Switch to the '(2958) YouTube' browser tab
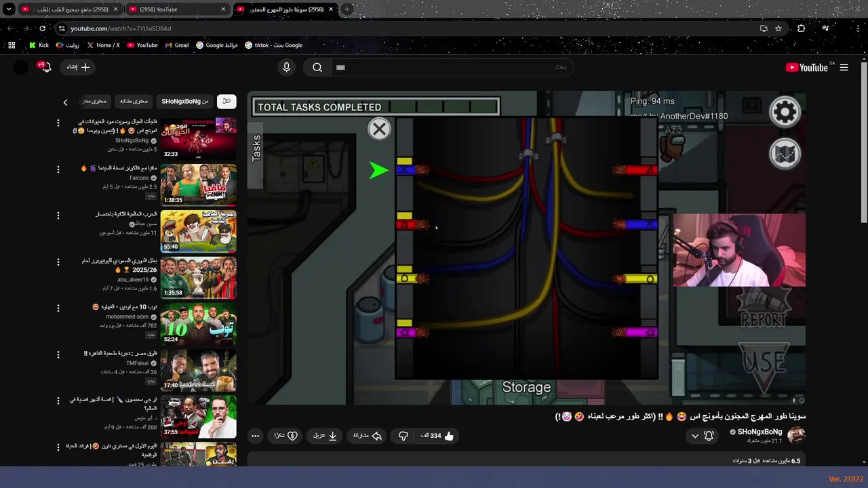The width and height of the screenshot is (868, 488). click(178, 9)
